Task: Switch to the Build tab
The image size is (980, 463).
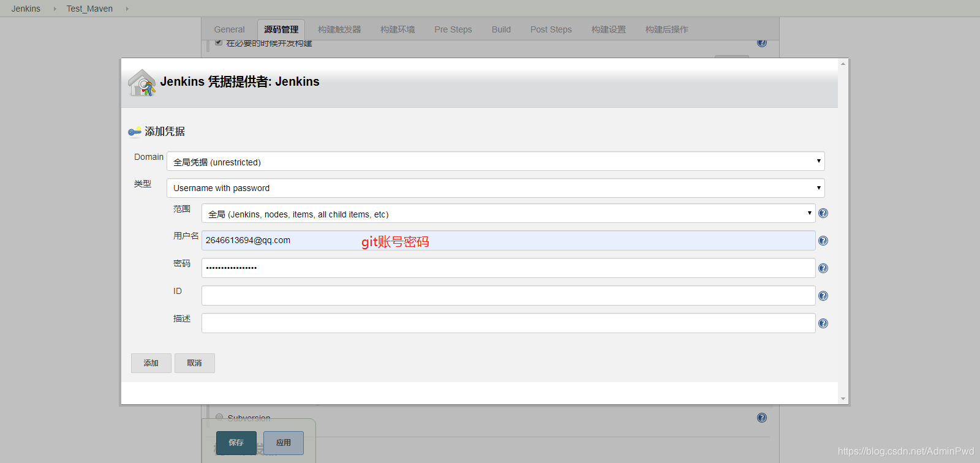Action: coord(501,29)
